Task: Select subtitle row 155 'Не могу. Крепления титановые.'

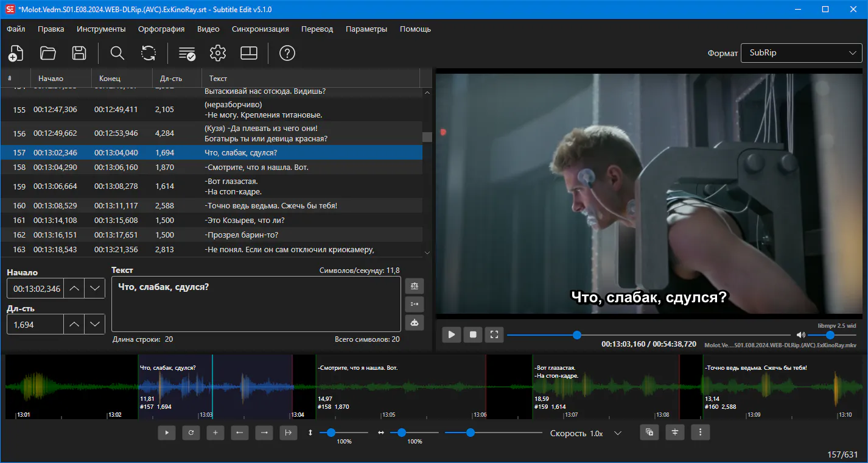Action: (211, 110)
